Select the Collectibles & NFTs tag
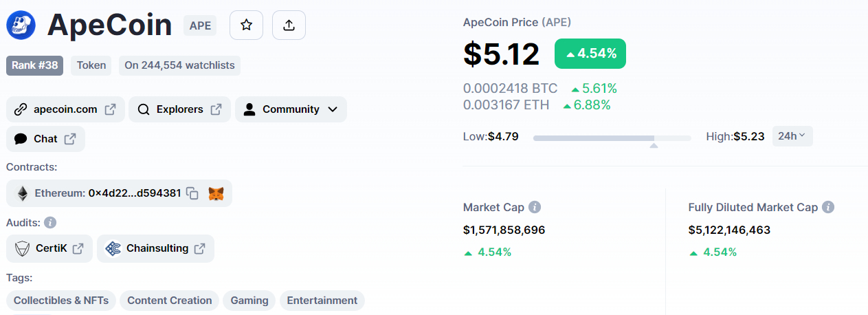The height and width of the screenshot is (315, 868). (61, 301)
